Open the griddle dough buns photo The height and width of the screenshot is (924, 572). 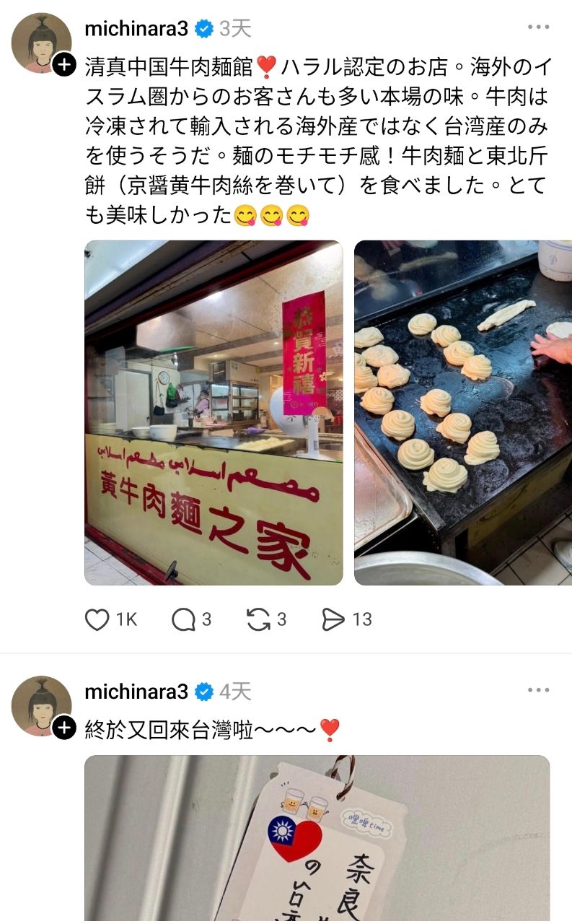point(463,412)
